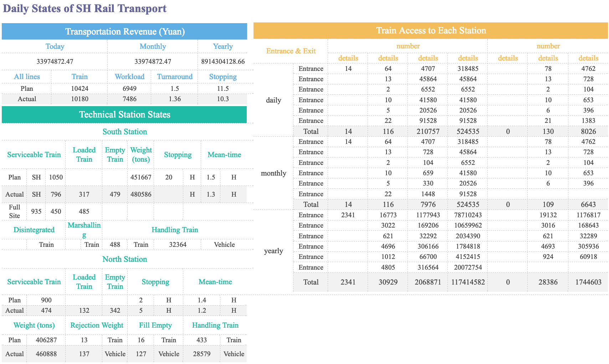609x364 pixels.
Task: Select the monthly row group label
Action: tap(273, 173)
